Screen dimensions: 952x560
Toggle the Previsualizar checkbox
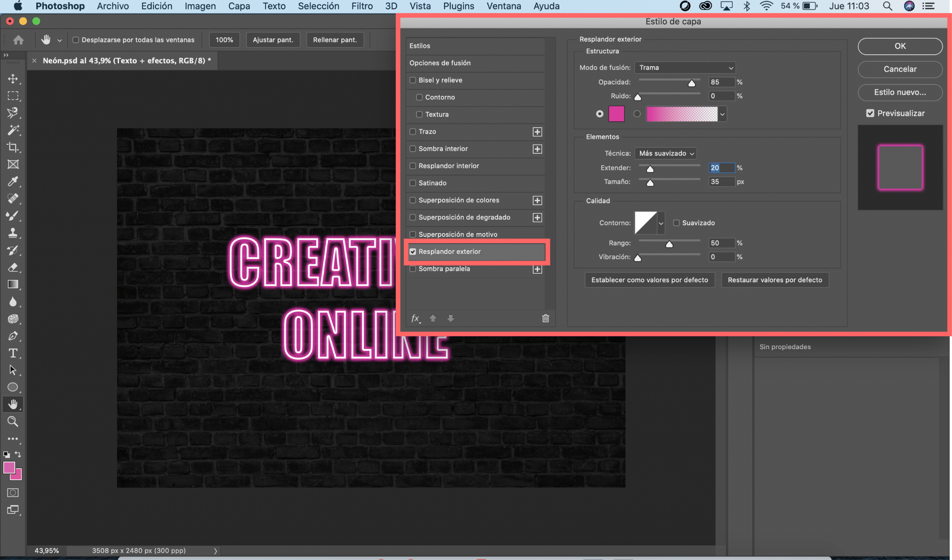[870, 113]
